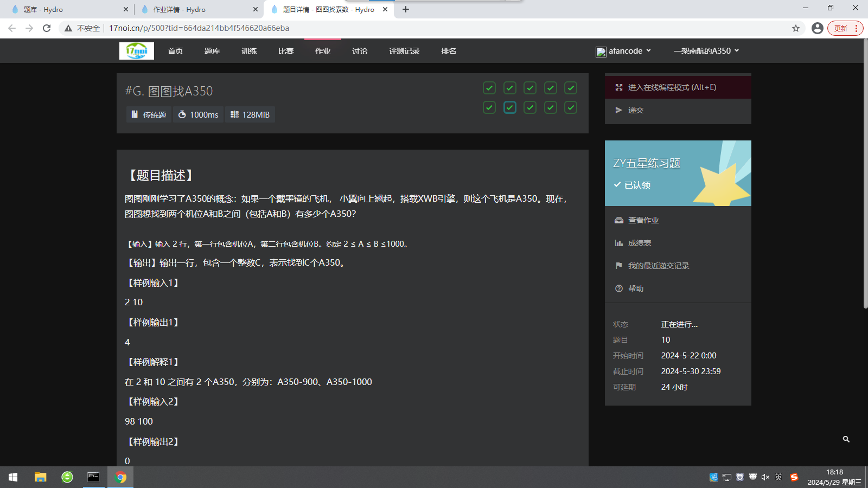Screen dimensions: 868x488
Task: Expand the afancode user dropdown
Action: (624, 51)
